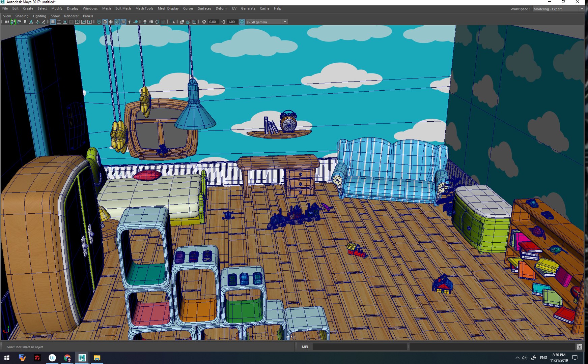Open the panel Shading menu
Image resolution: width=588 pixels, height=364 pixels.
pos(22,16)
